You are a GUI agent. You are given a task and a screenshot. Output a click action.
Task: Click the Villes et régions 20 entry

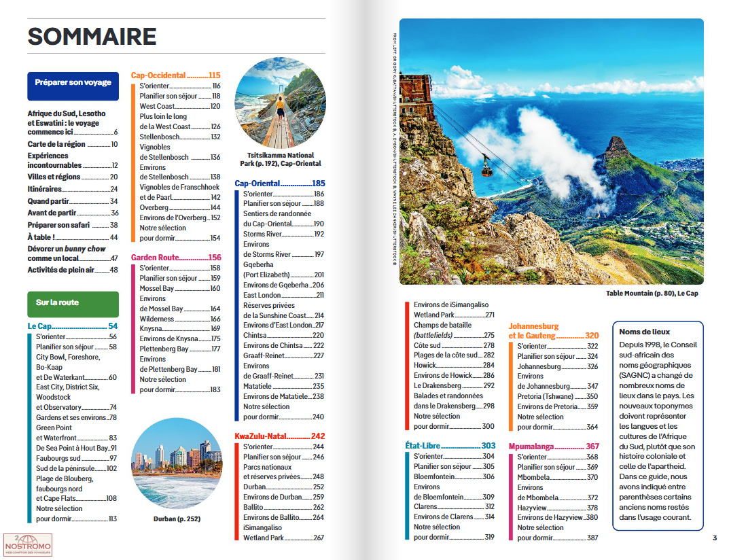tap(73, 177)
